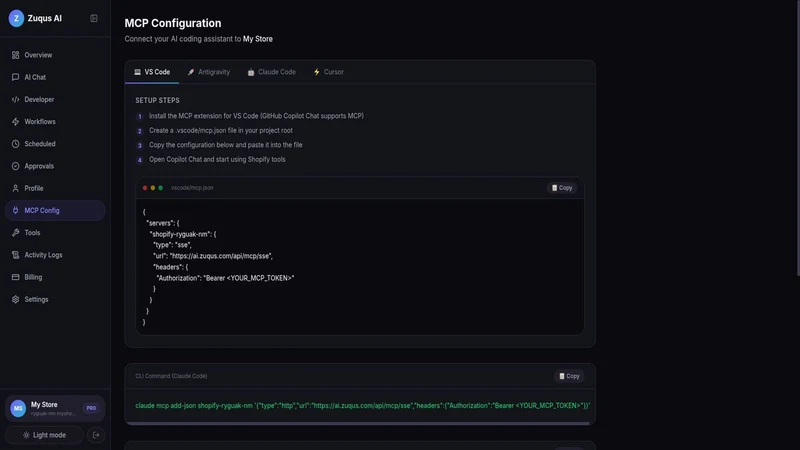Click the Developer code brackets icon

coord(15,99)
